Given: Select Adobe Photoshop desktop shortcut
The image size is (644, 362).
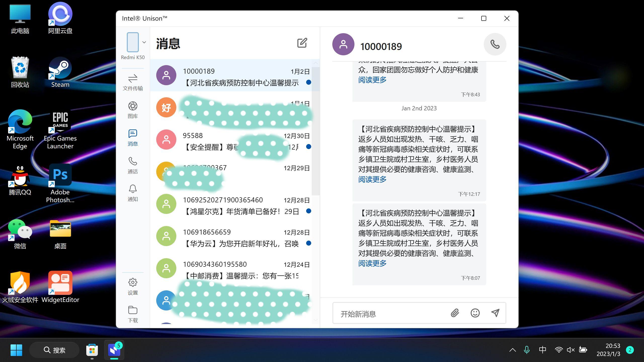Looking at the screenshot, I should click(x=60, y=184).
